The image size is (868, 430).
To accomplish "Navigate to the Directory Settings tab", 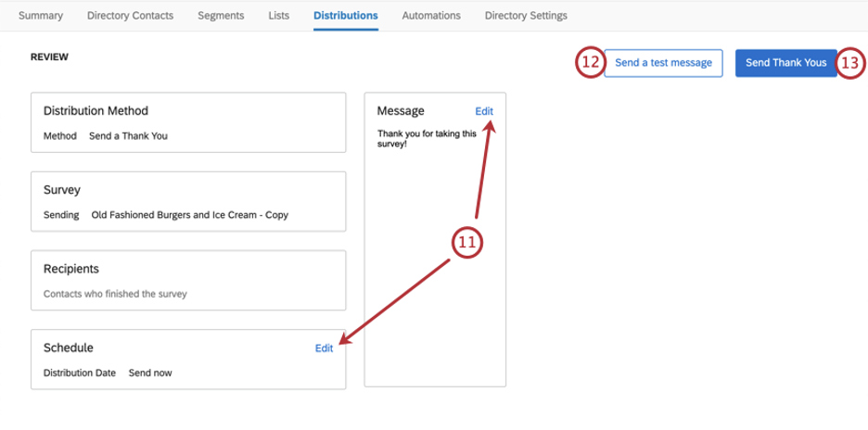I will point(526,16).
